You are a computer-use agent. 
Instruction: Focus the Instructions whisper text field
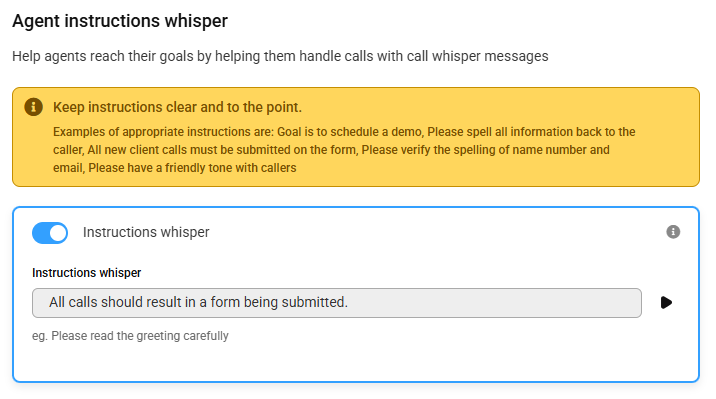point(337,303)
